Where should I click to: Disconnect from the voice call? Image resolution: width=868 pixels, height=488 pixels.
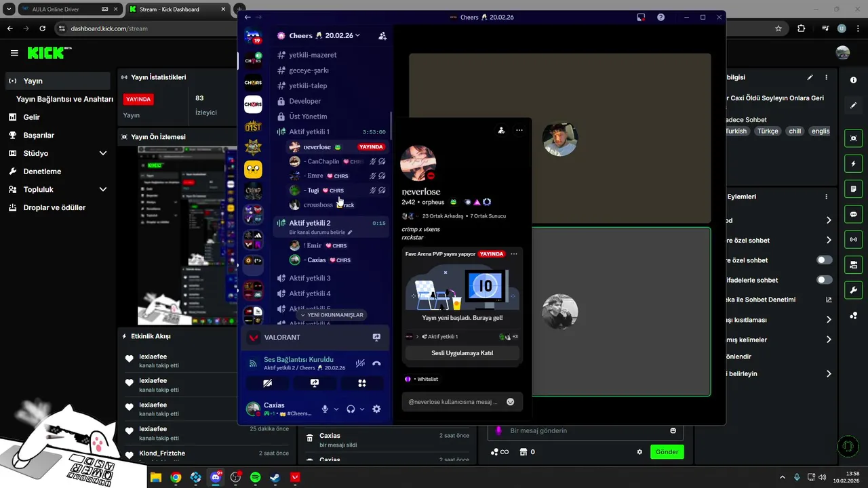[376, 363]
